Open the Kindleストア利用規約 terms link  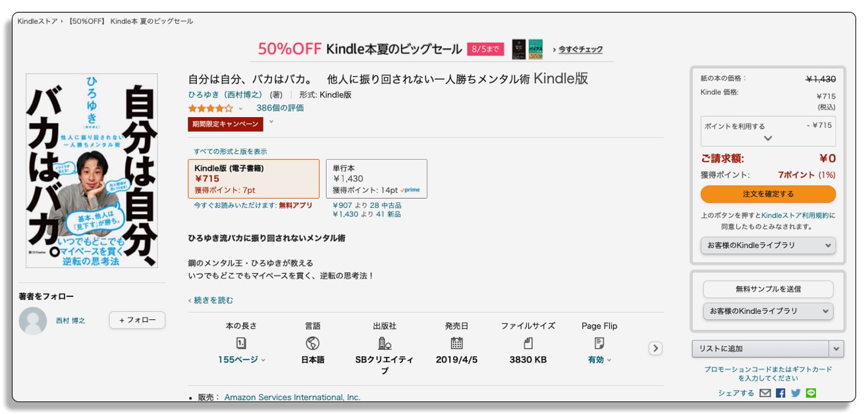coord(796,216)
